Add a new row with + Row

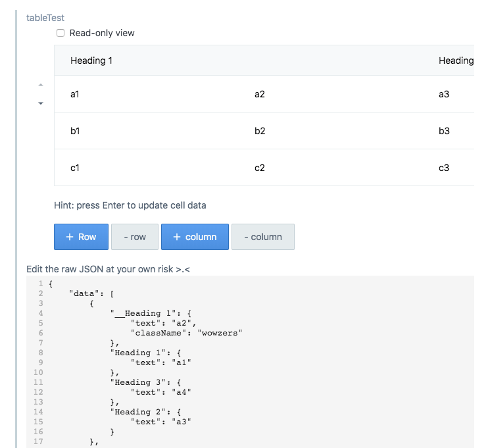(x=81, y=237)
